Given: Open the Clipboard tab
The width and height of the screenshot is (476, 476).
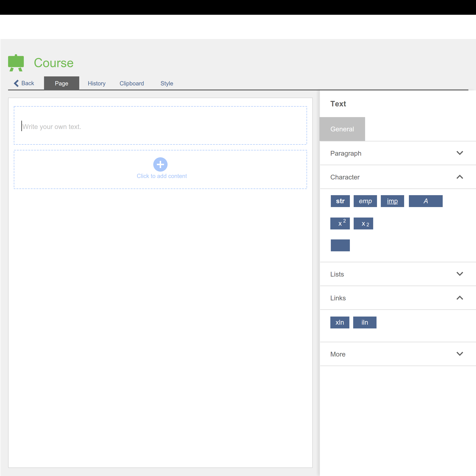Looking at the screenshot, I should click(x=132, y=83).
